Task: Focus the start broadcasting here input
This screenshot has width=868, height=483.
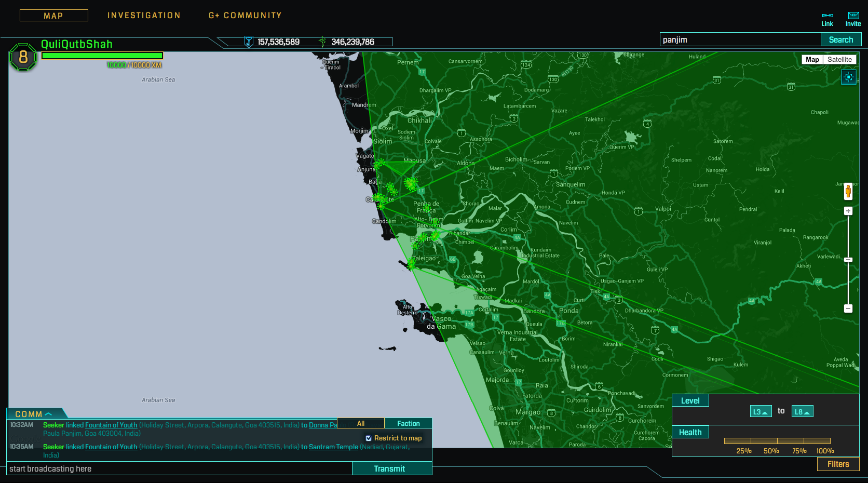Action: click(x=180, y=468)
